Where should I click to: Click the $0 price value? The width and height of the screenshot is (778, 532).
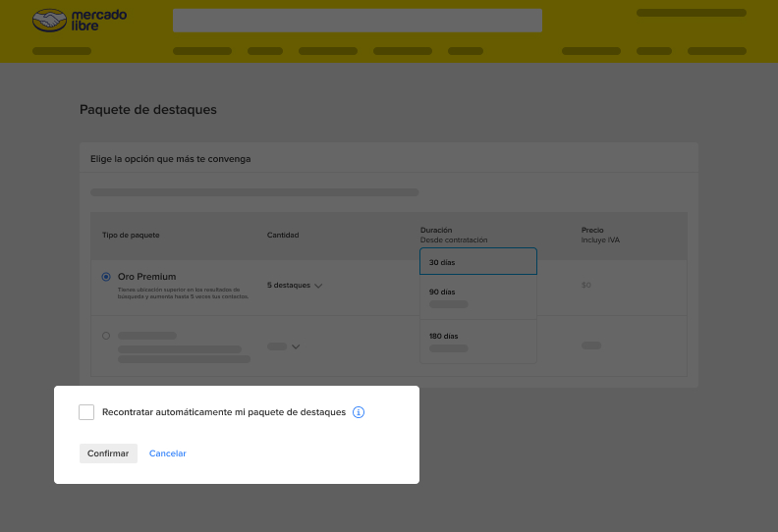[x=586, y=285]
